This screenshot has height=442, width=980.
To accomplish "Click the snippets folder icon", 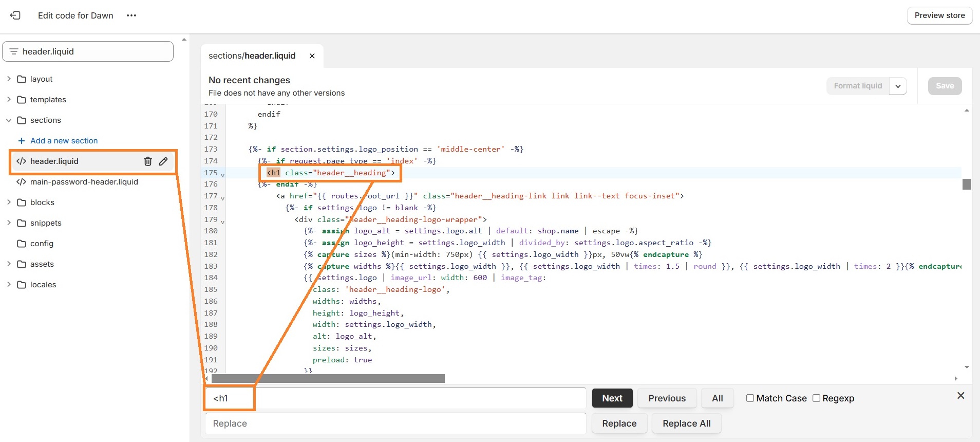I will tap(22, 223).
